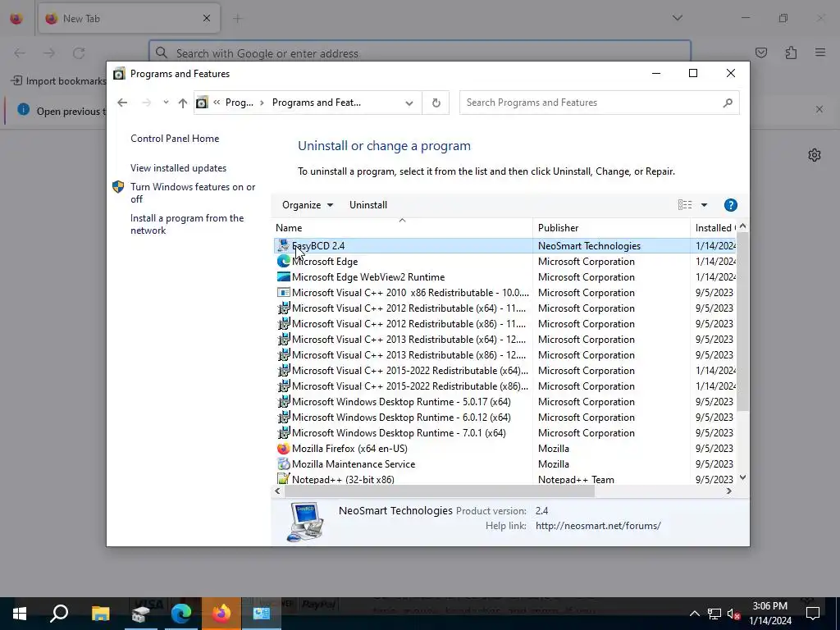Open neosmart.net forums help link
Screen dimensions: 840x630
click(x=598, y=526)
